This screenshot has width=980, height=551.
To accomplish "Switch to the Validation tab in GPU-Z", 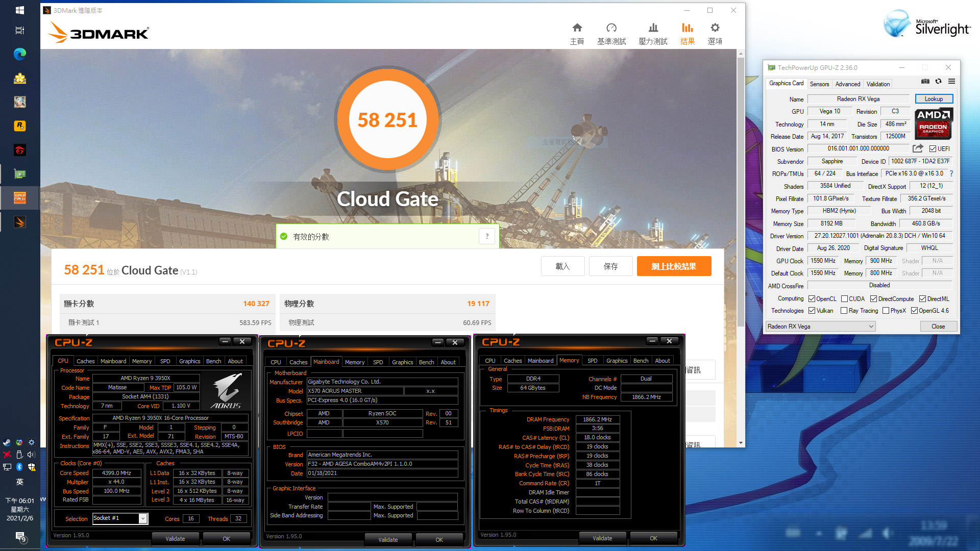I will [x=878, y=84].
